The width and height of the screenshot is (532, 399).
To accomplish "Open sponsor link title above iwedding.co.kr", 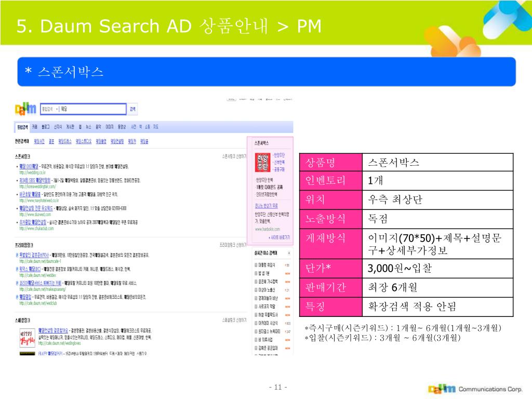I will [x=29, y=167].
